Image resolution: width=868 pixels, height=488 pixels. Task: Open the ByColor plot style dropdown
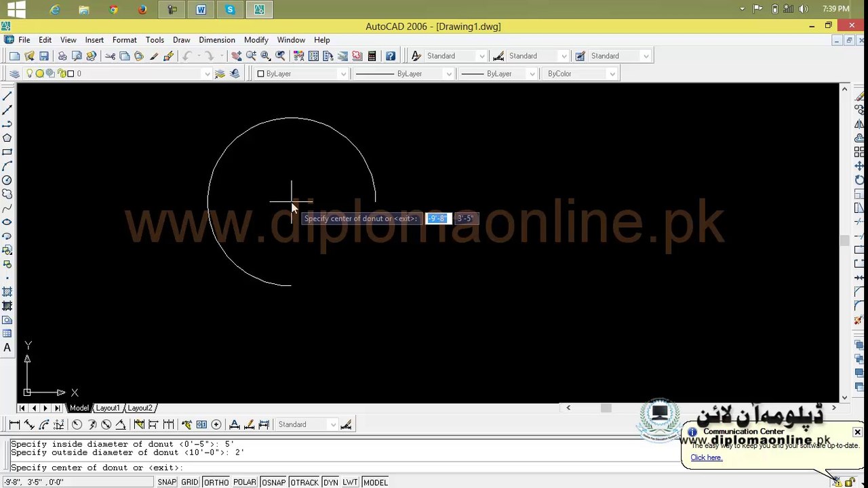[x=612, y=74]
